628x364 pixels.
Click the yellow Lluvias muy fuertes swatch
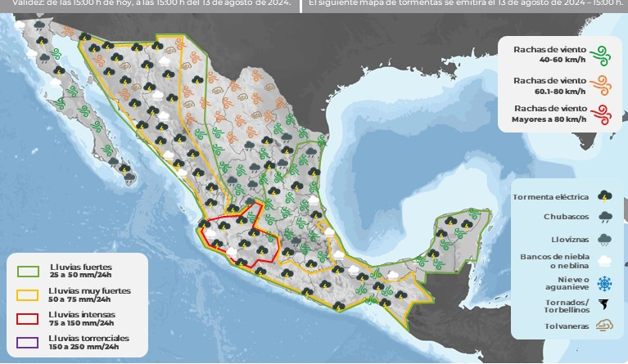(29, 294)
